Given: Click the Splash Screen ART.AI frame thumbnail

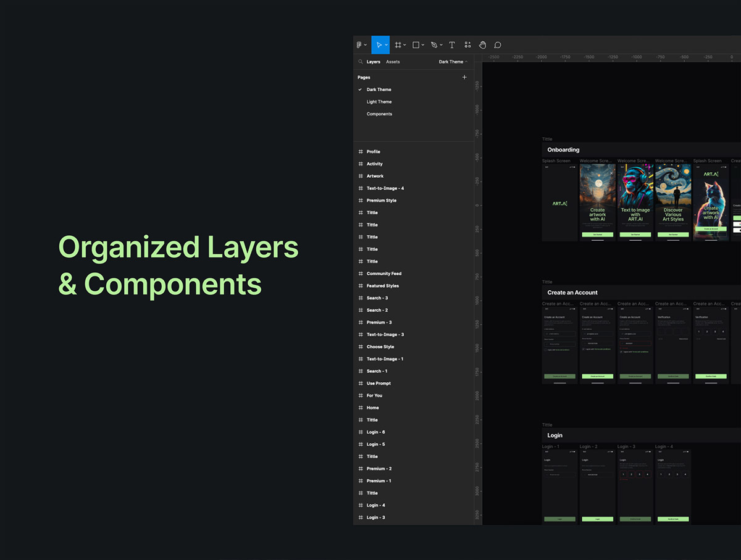Looking at the screenshot, I should (x=559, y=203).
